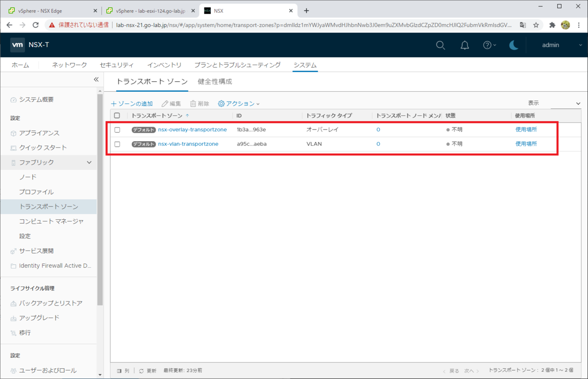Screen dimensions: 588x379
Task: Reload the page in browser
Action: [x=36, y=25]
